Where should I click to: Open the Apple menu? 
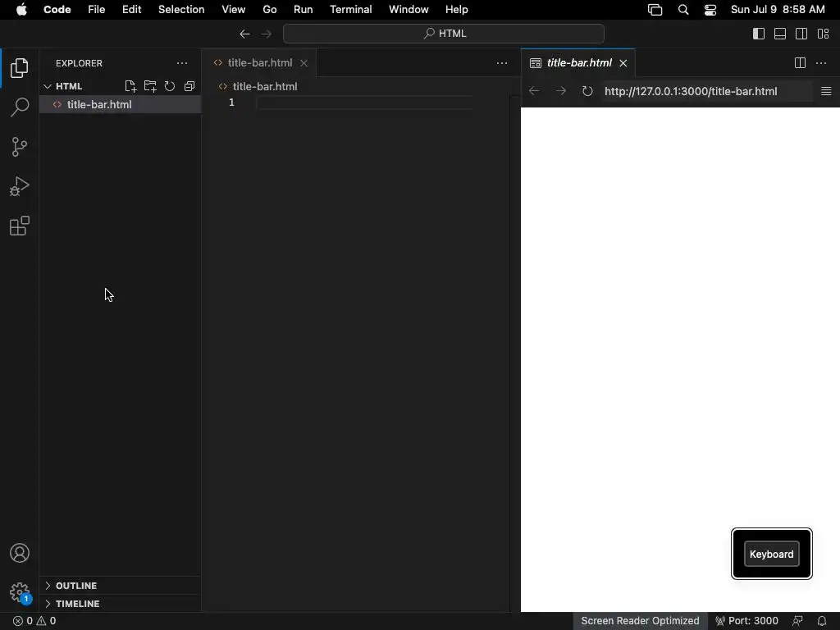click(x=21, y=10)
